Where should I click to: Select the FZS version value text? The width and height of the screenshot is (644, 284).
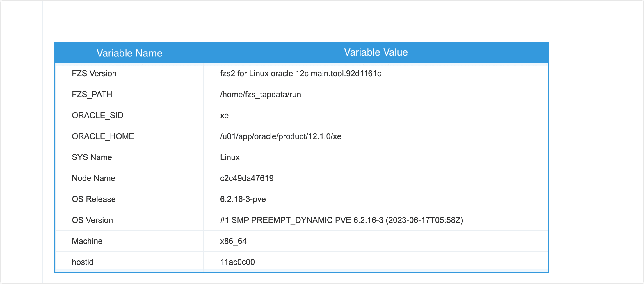pyautogui.click(x=301, y=74)
